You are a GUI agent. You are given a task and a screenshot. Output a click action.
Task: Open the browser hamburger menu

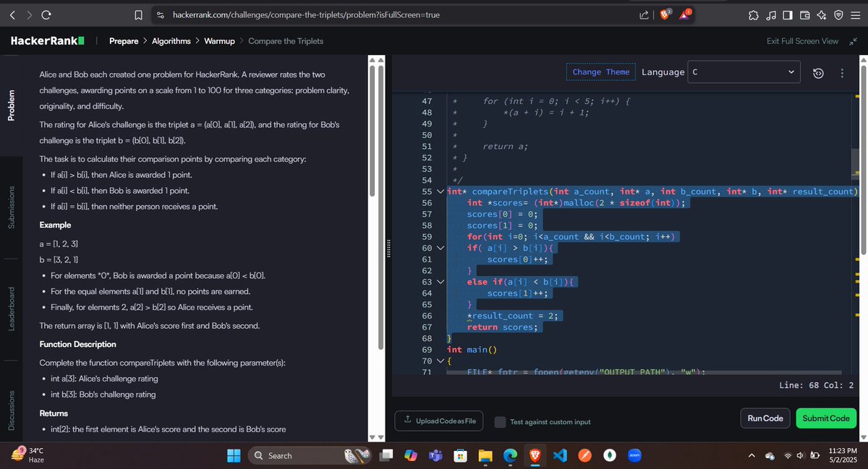click(855, 14)
